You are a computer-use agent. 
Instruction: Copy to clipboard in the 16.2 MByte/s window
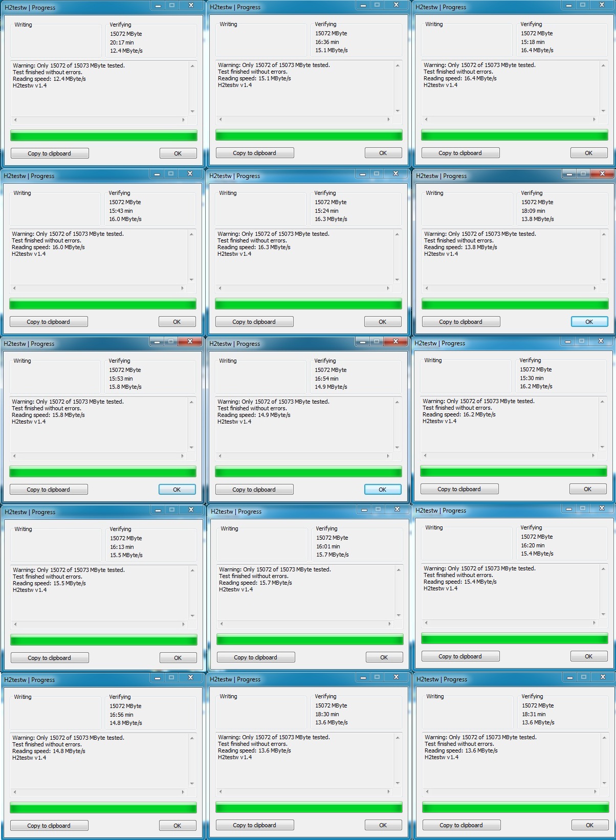click(459, 489)
